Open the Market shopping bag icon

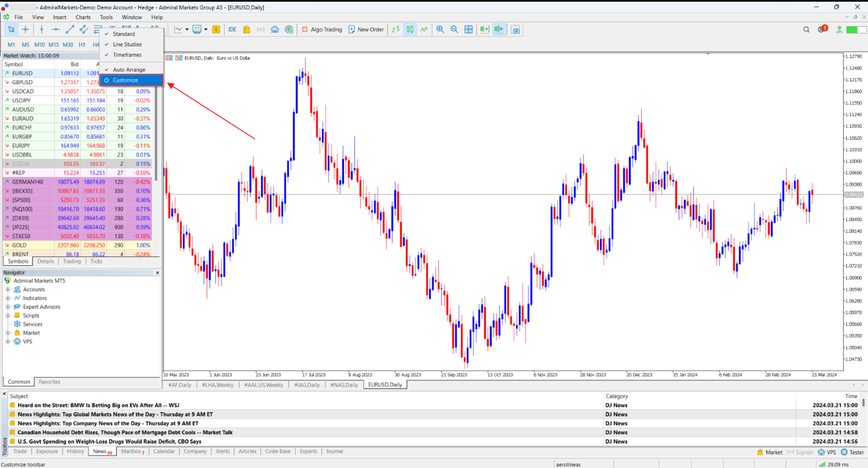point(246,29)
